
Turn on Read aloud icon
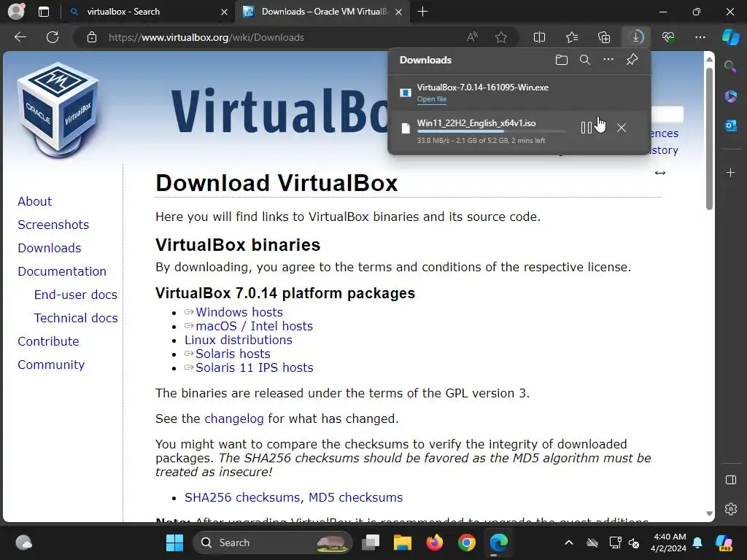(x=472, y=37)
